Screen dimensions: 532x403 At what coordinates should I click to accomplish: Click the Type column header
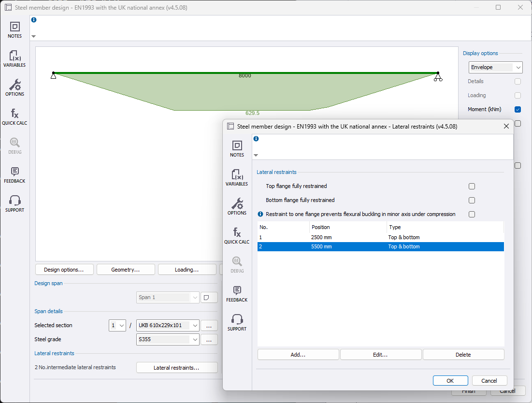pos(445,227)
